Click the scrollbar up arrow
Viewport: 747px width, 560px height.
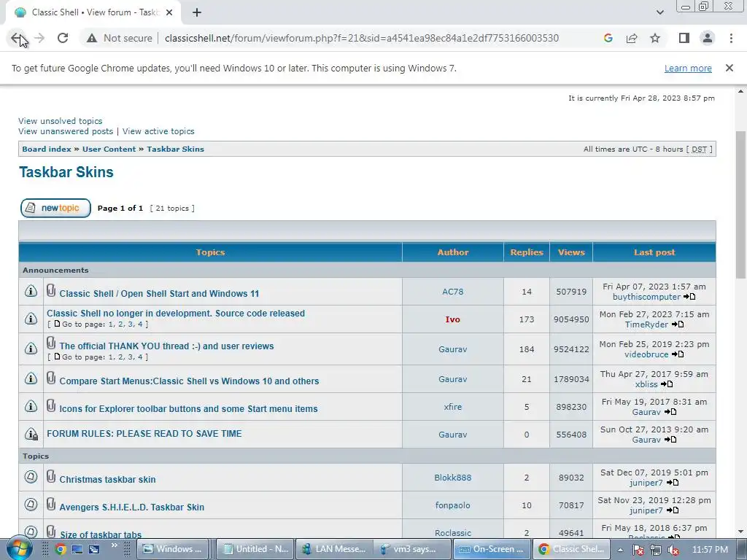tap(741, 91)
